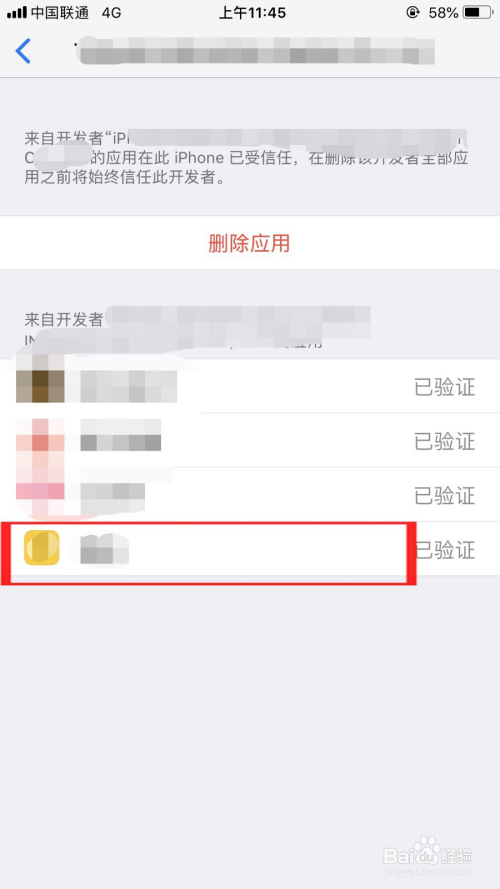Screen dimensions: 500x889
Task: Tap the brown pixelated app icon
Action: pos(40,386)
